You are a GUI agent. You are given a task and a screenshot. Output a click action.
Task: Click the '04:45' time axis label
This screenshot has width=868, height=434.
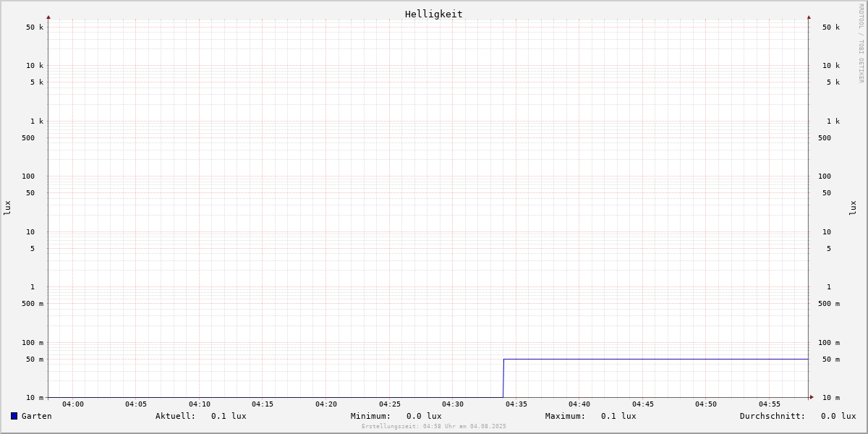pos(643,404)
